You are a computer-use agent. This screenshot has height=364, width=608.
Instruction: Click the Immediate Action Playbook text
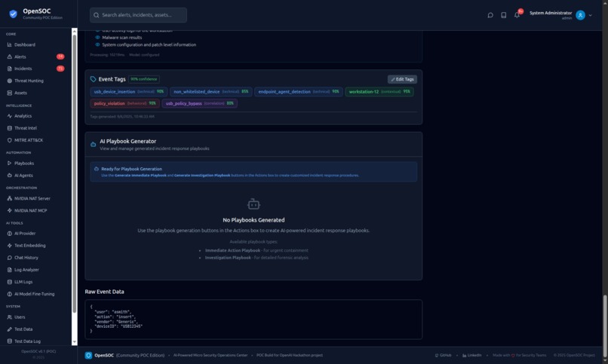click(232, 250)
